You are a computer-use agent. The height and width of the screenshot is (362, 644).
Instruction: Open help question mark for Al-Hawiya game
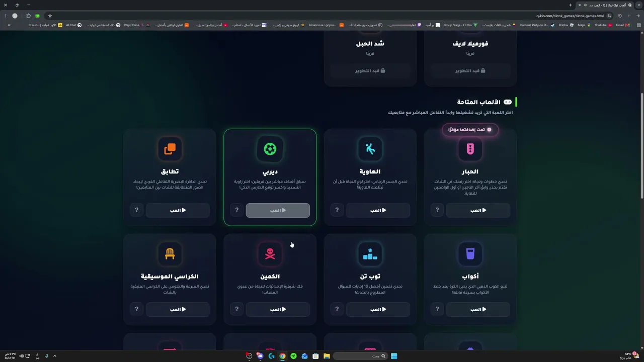337,210
